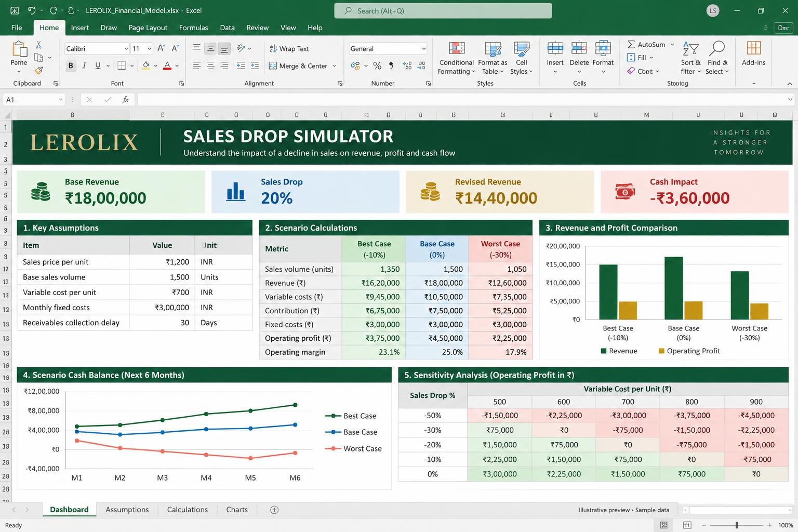Switch to Normal view in status bar
Viewport: 798px width, 532px height.
click(x=664, y=525)
